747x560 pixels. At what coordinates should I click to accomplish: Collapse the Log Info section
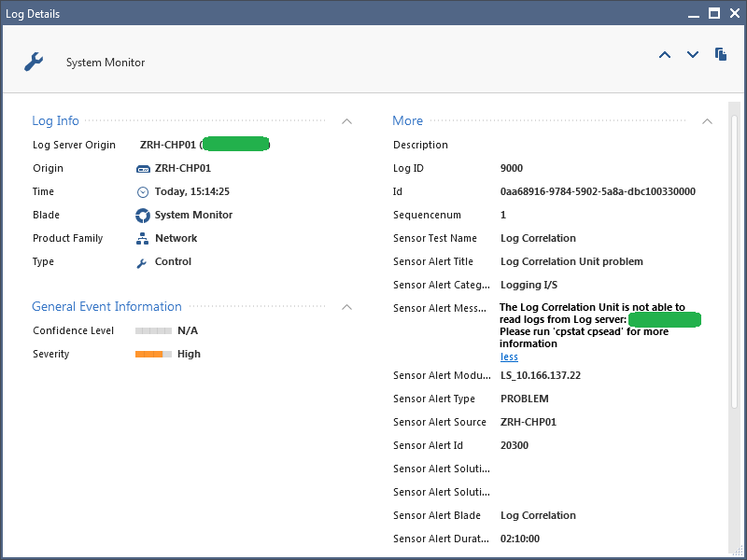(x=346, y=121)
